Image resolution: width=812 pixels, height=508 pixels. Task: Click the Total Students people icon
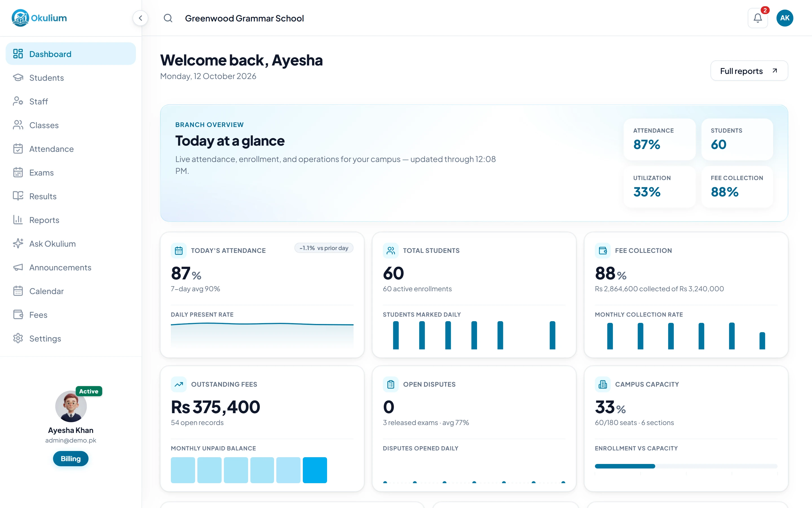pyautogui.click(x=390, y=251)
